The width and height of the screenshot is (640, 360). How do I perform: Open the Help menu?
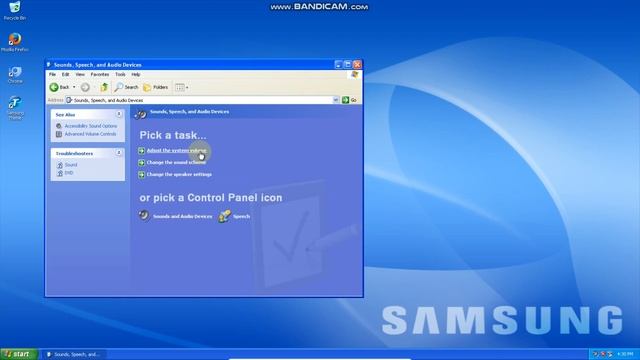[136, 74]
